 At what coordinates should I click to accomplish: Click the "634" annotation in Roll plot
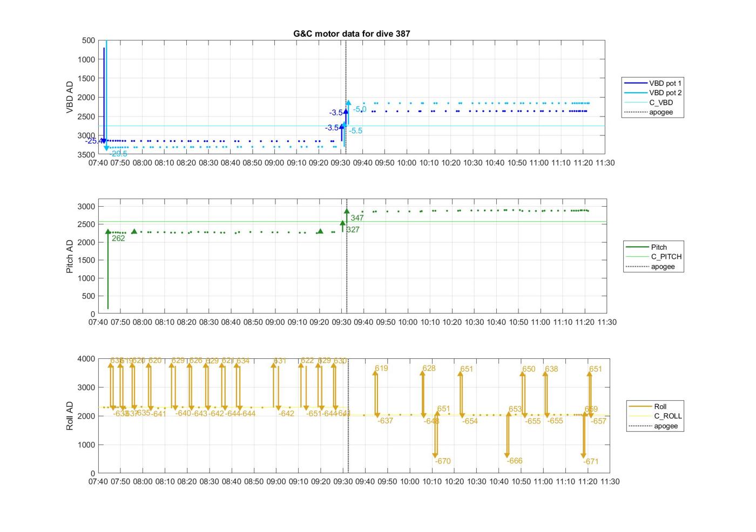(243, 360)
